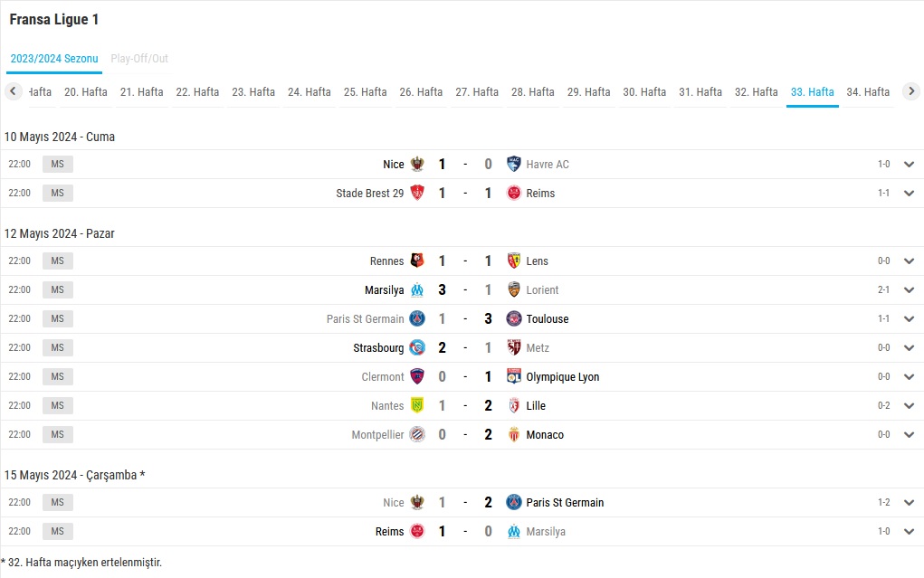Screen dimensions: 924x578
Task: Click the Montpellier team logo
Action: click(417, 434)
